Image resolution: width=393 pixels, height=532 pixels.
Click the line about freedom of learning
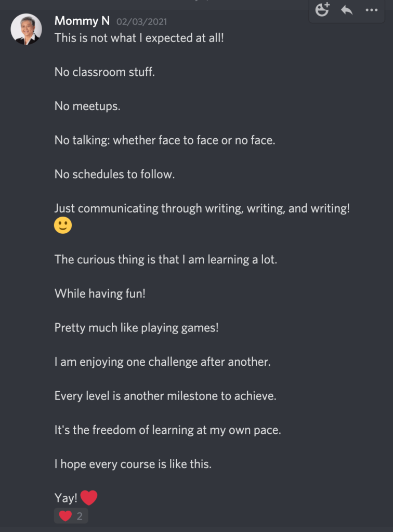[x=168, y=430]
